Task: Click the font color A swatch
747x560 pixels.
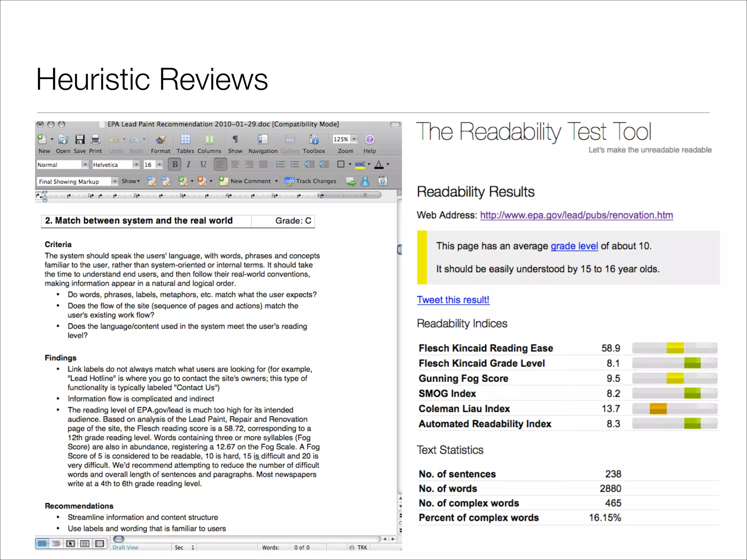Action: (379, 164)
